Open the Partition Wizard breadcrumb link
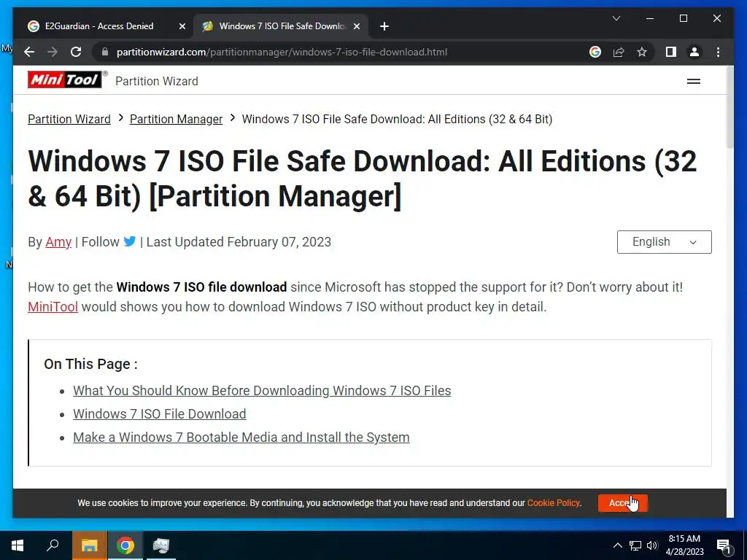The height and width of the screenshot is (560, 747). [x=69, y=119]
